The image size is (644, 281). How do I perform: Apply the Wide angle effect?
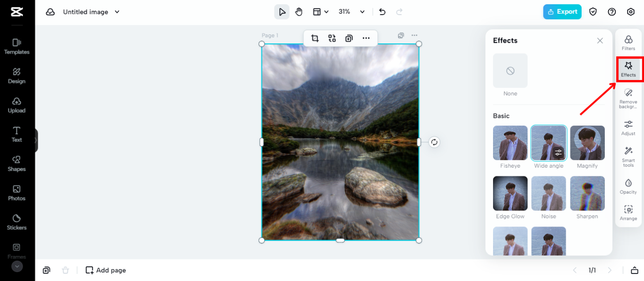point(548,143)
